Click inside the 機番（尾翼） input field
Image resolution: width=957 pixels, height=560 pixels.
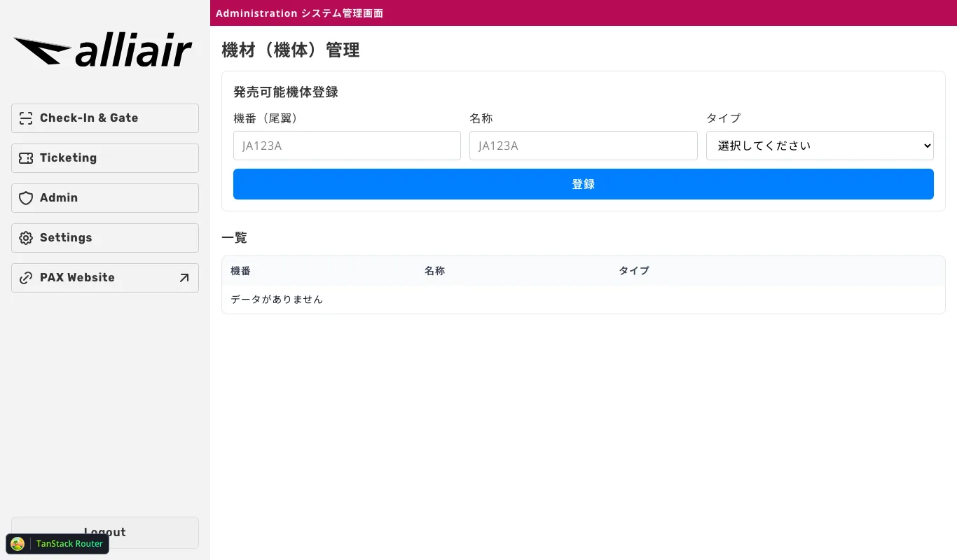pos(347,146)
